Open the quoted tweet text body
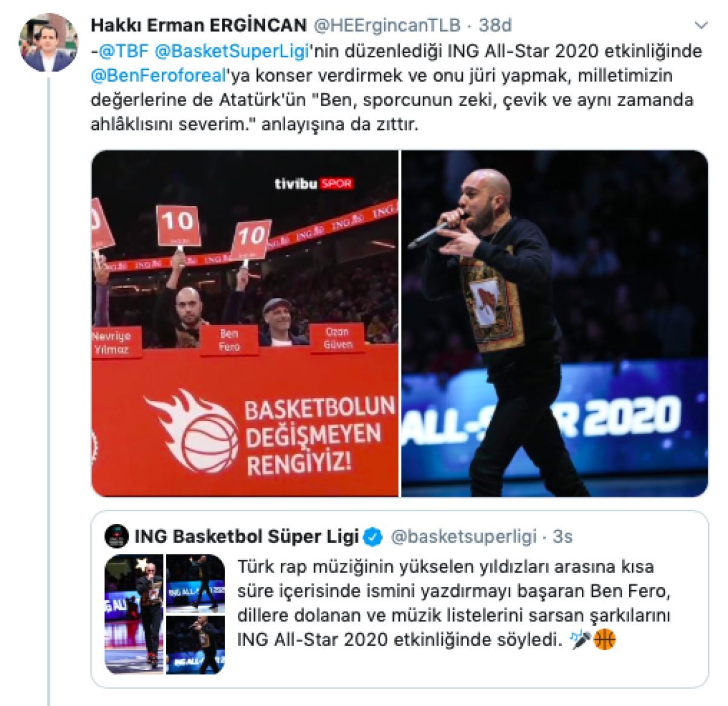Image resolution: width=728 pixels, height=706 pixels. click(x=454, y=603)
